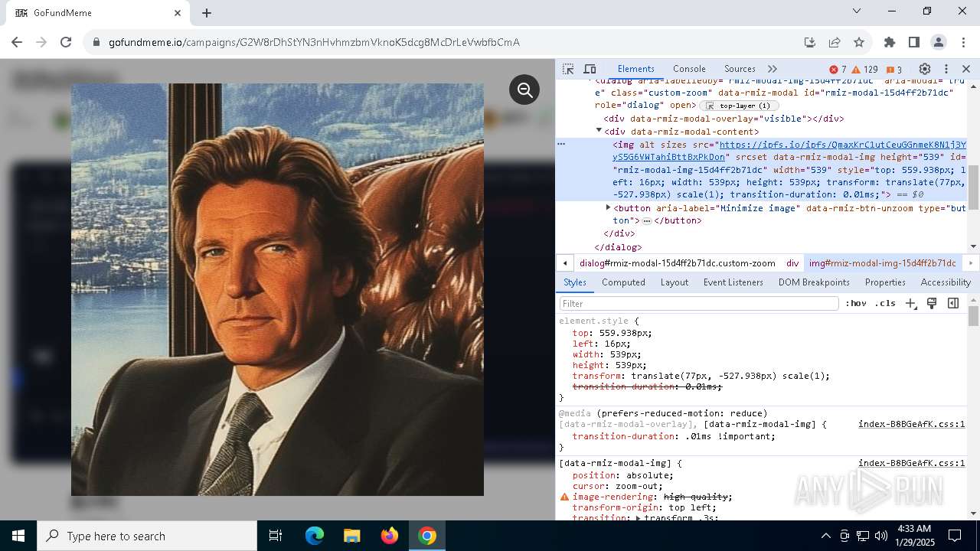Open DevTools settings gear
This screenshot has width=980, height=551.
[x=925, y=69]
